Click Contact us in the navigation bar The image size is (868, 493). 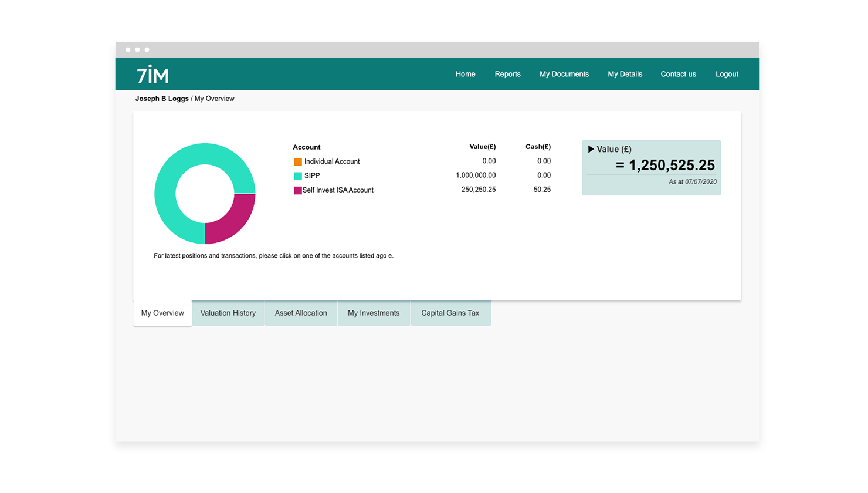click(678, 74)
